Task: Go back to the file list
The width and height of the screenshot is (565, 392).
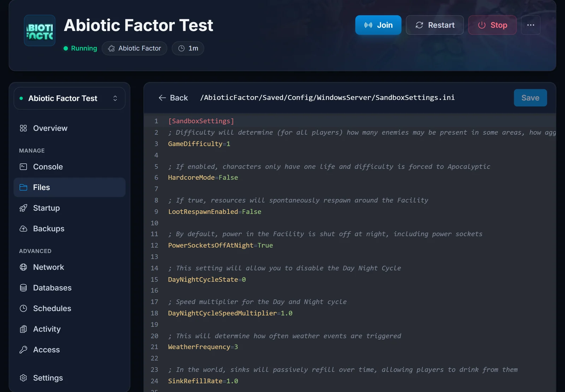Action: 173,98
